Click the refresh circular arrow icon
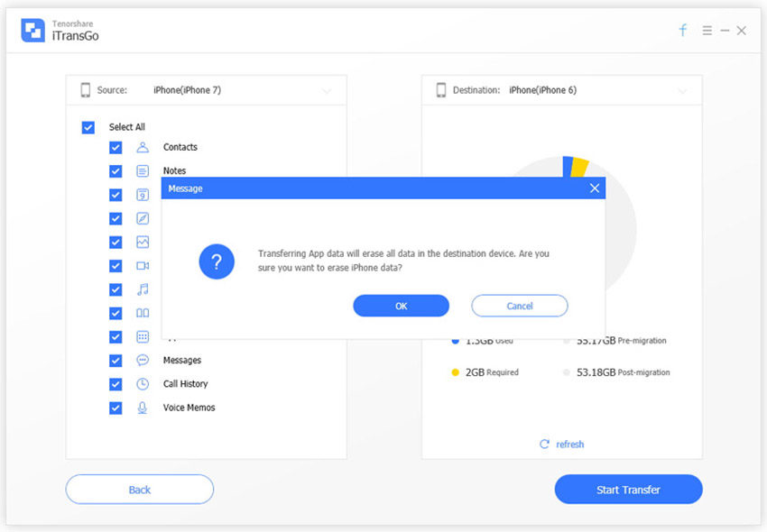Image resolution: width=767 pixels, height=532 pixels. click(544, 444)
